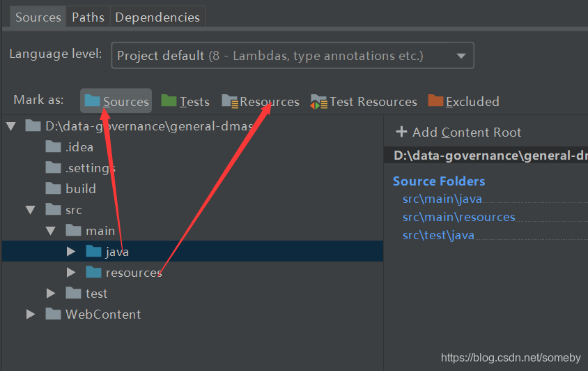Collapse the D:\data-governance root node

11,126
